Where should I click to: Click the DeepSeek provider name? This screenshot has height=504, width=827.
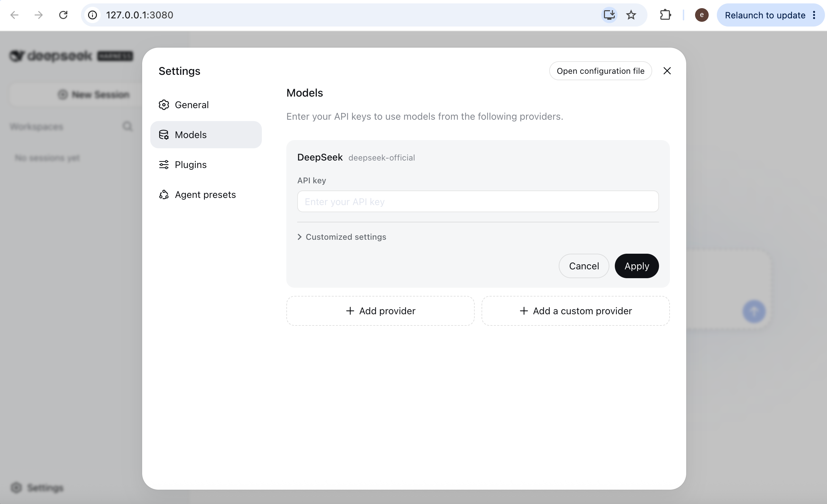coord(320,157)
